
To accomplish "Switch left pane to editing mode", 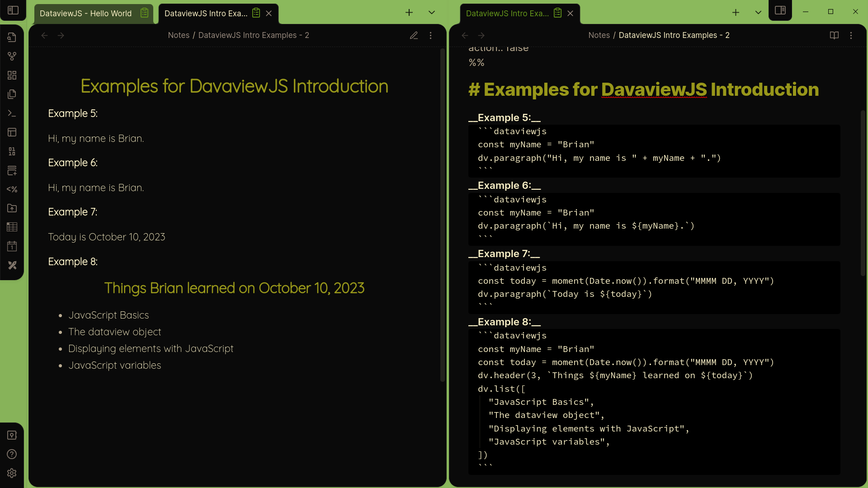I will [x=414, y=35].
